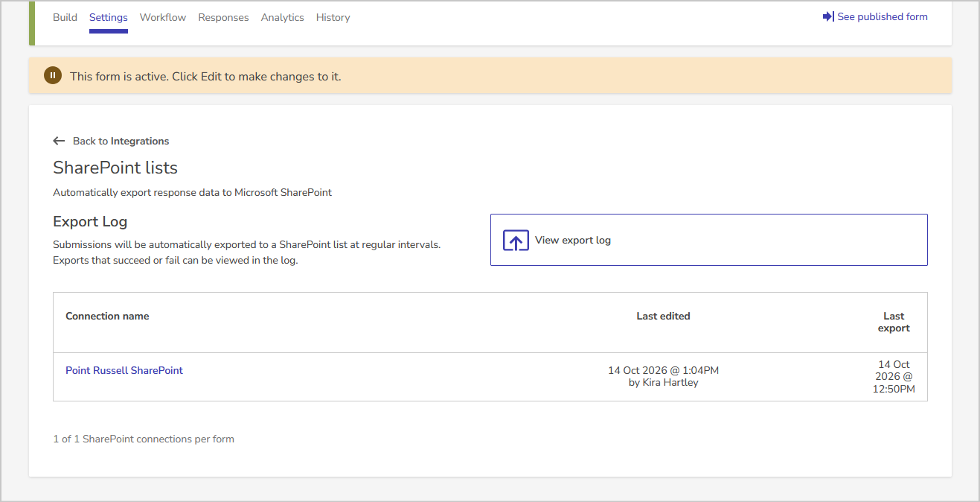Screen dimensions: 980x502
Task: Click the Last export column header
Action: pos(894,322)
